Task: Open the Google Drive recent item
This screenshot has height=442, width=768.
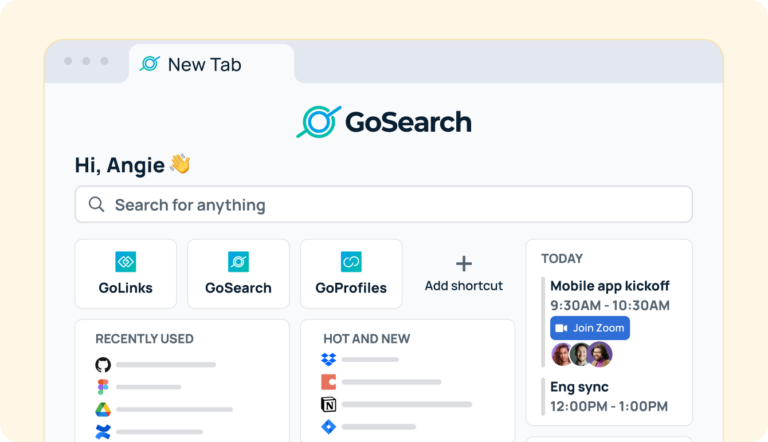Action: tap(103, 409)
